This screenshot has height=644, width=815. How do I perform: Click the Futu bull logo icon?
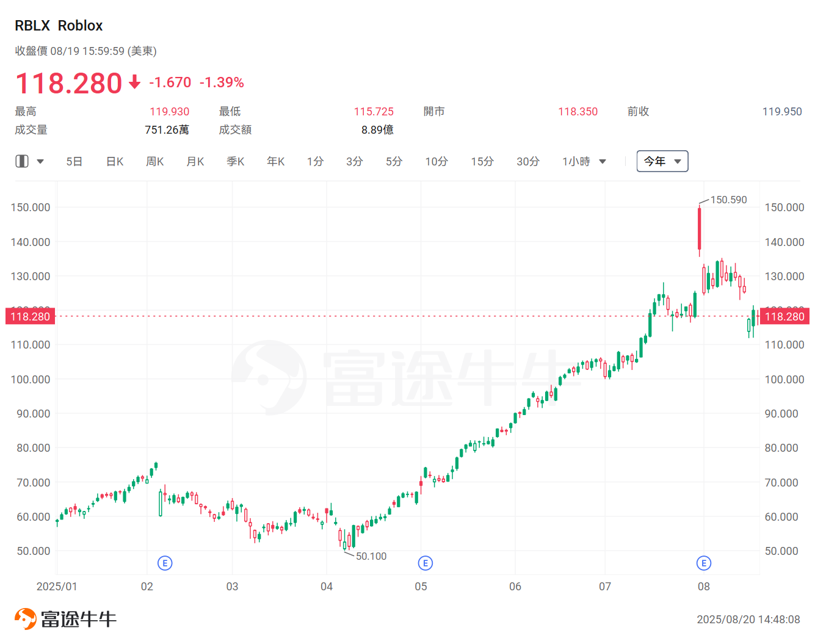click(26, 619)
